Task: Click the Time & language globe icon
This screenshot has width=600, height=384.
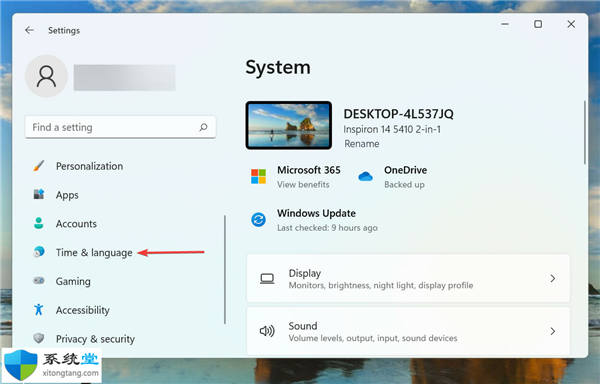Action: click(39, 252)
